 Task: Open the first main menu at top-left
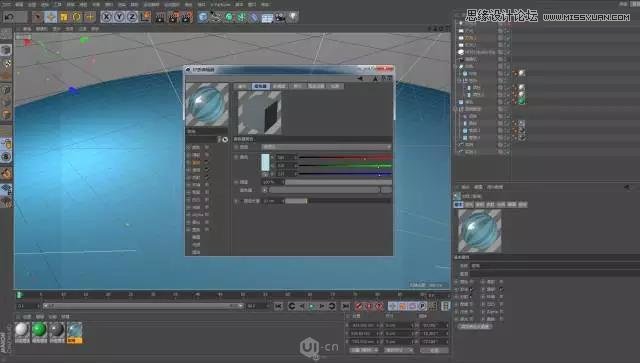tap(7, 4)
